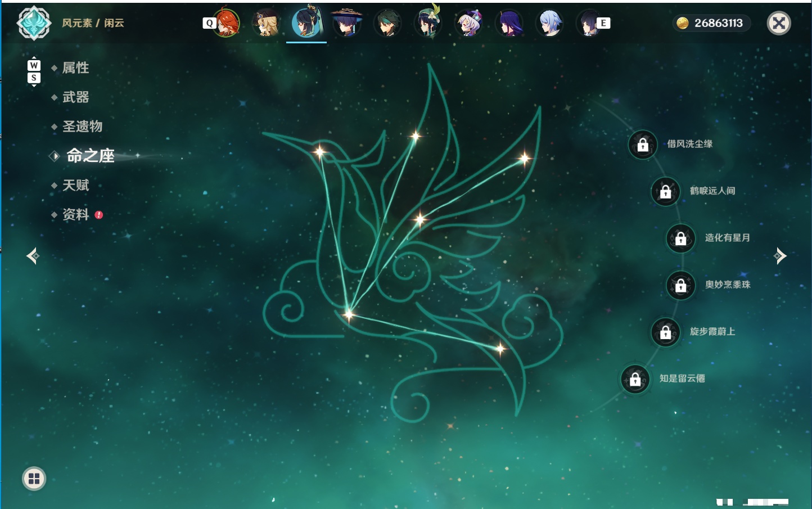Click the lock icon for 奥妙烹黍珠
Image resolution: width=812 pixels, height=509 pixels.
tap(680, 285)
